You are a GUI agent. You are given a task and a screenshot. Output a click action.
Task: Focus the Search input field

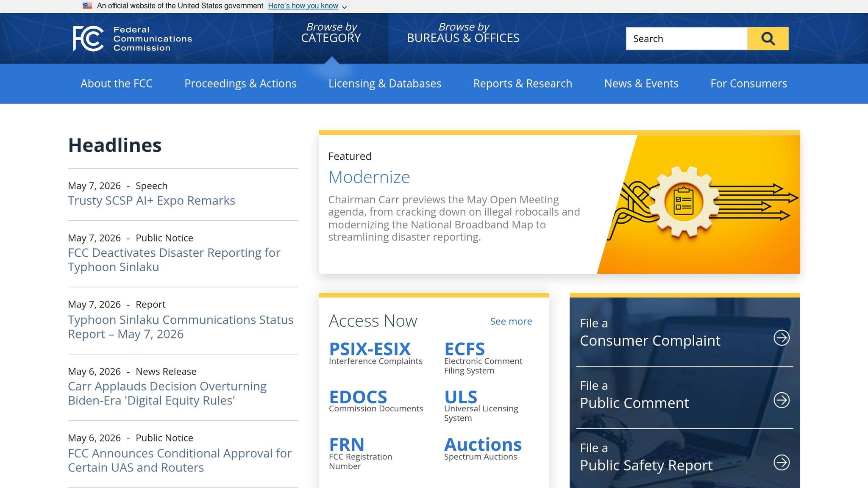click(687, 39)
